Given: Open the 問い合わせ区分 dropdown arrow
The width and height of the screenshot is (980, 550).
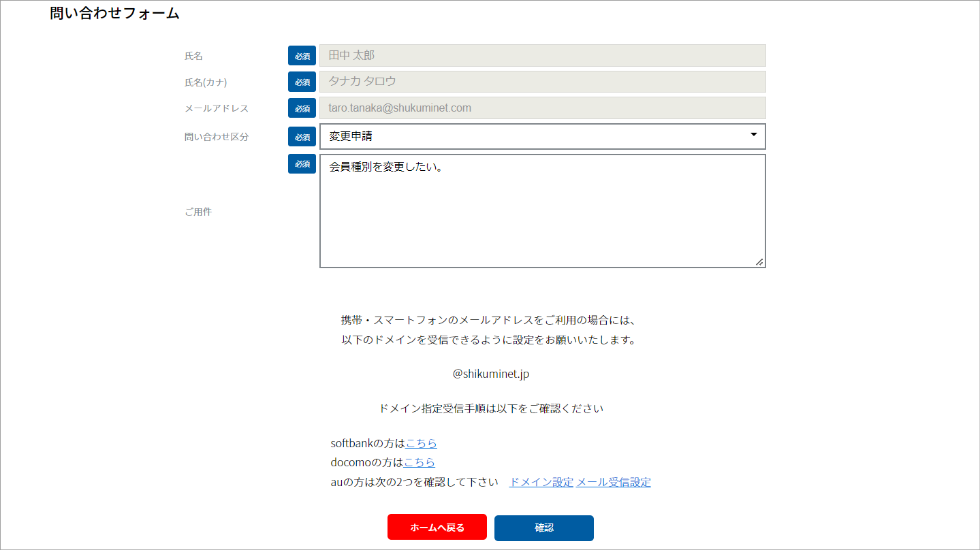Looking at the screenshot, I should coord(753,135).
